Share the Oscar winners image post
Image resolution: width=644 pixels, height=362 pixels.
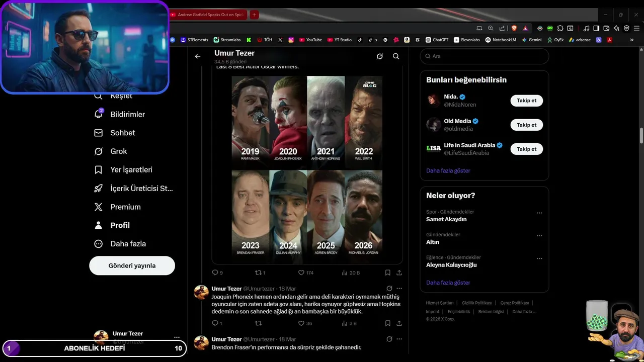click(399, 273)
